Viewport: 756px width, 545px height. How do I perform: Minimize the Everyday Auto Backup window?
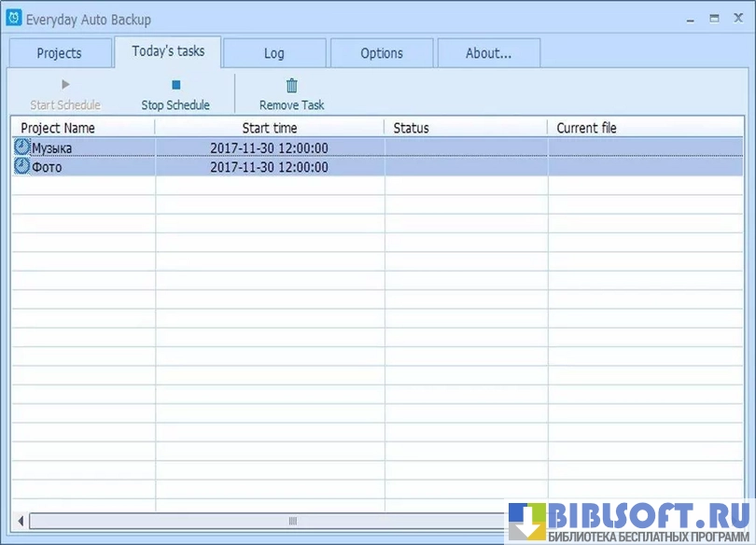pyautogui.click(x=692, y=19)
